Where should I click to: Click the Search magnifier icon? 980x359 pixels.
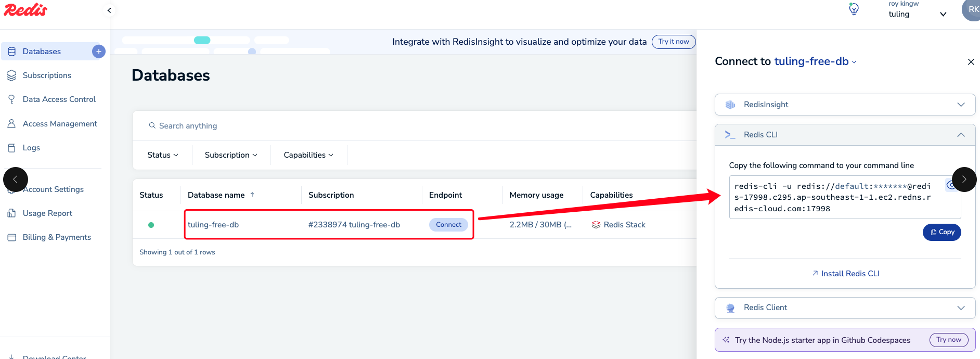pos(152,125)
